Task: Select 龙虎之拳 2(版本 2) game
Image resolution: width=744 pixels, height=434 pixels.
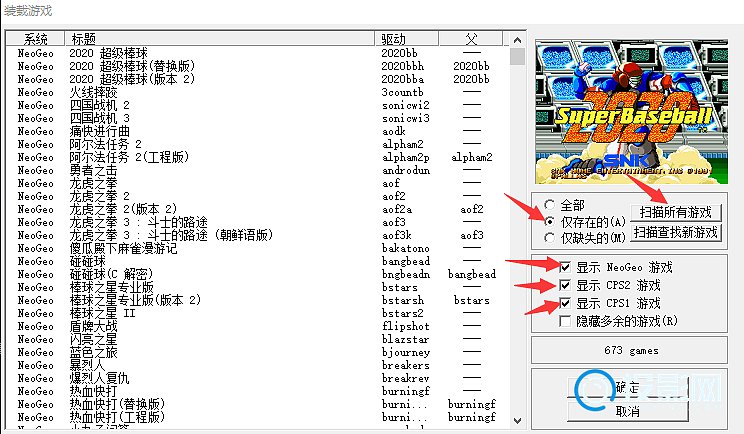Action: pyautogui.click(x=257, y=209)
